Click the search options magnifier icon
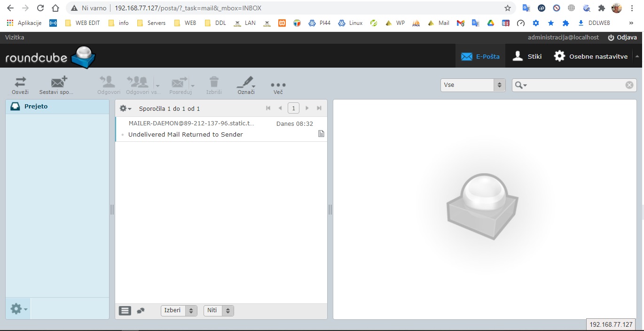The image size is (644, 331). click(521, 85)
